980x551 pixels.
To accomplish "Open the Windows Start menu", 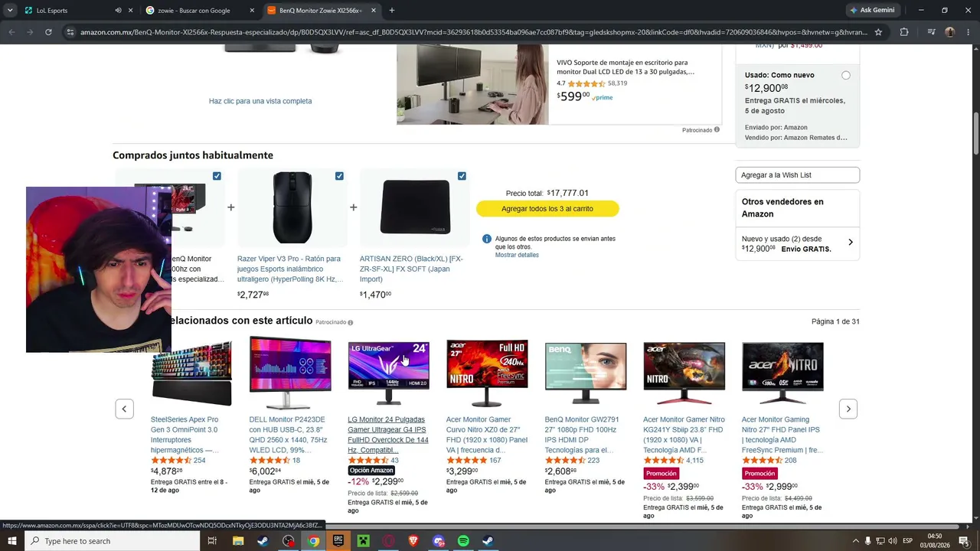I will click(11, 541).
